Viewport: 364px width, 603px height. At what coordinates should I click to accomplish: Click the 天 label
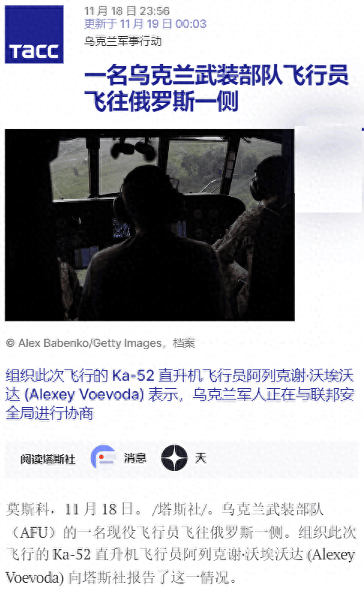(200, 457)
